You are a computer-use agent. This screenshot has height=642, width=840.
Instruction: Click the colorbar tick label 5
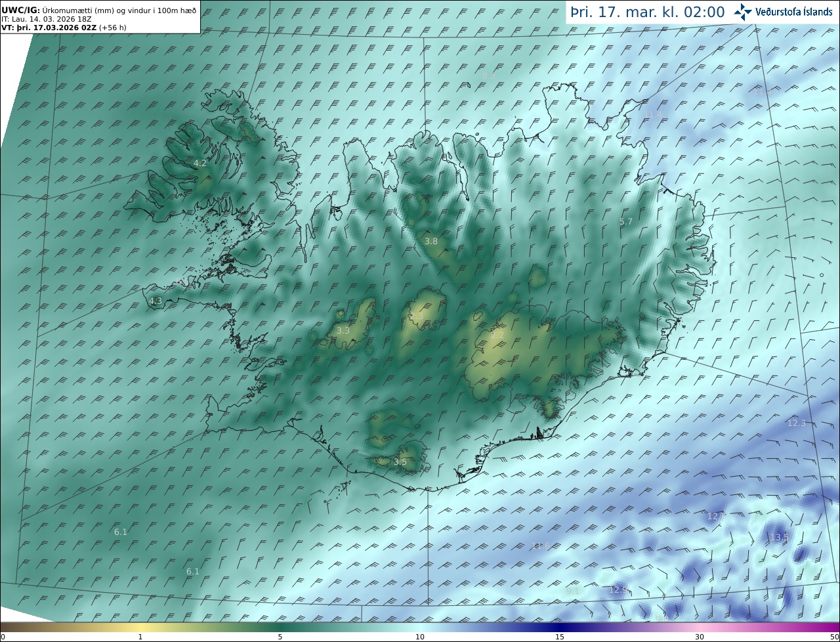click(280, 637)
